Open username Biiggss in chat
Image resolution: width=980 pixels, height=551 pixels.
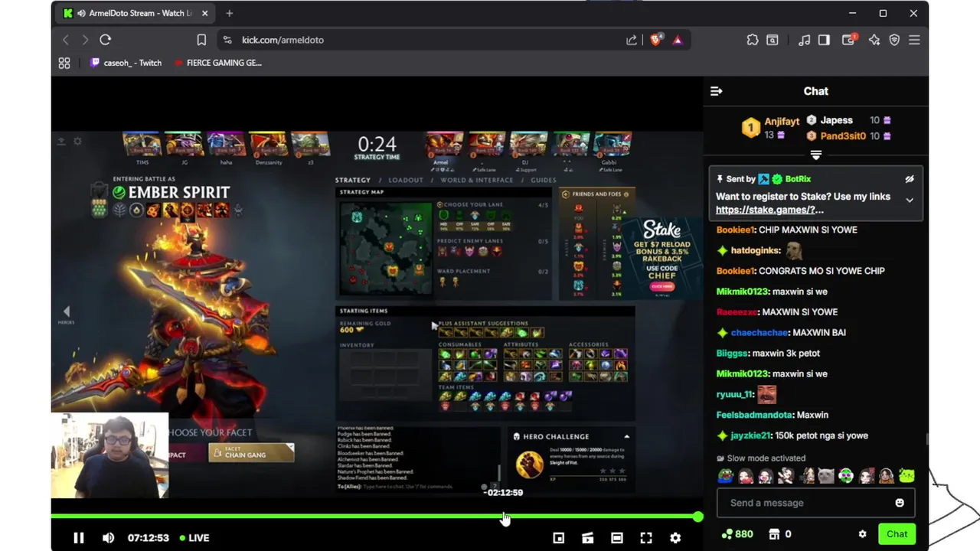coord(732,354)
